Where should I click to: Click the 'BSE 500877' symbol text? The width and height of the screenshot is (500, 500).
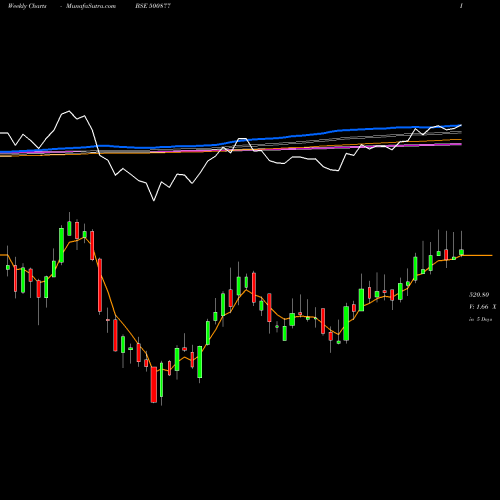[153, 6]
